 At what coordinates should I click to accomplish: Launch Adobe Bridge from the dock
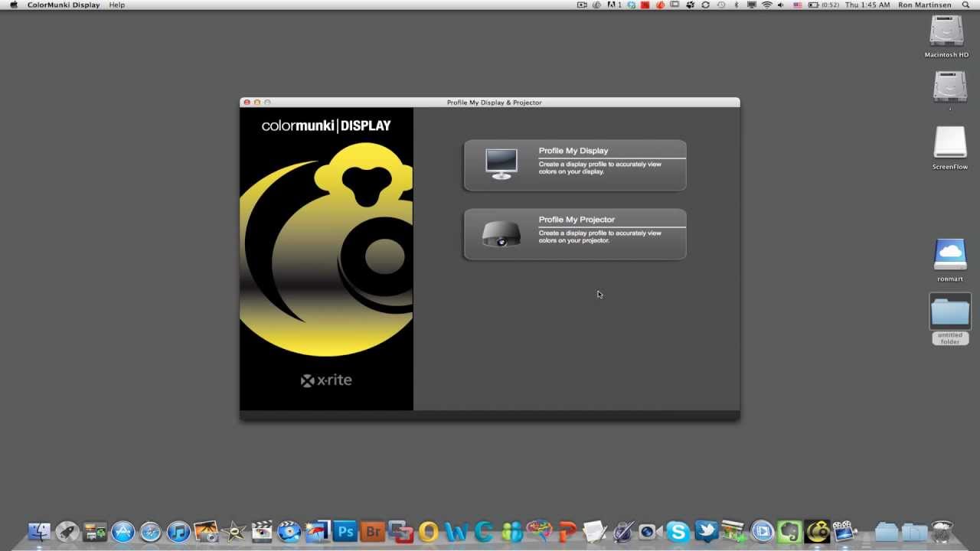[373, 531]
